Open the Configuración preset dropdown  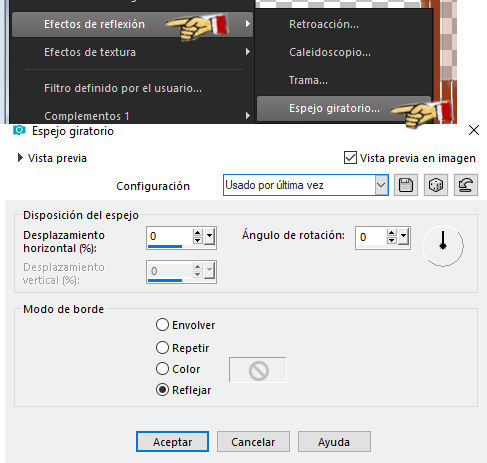pyautogui.click(x=306, y=185)
